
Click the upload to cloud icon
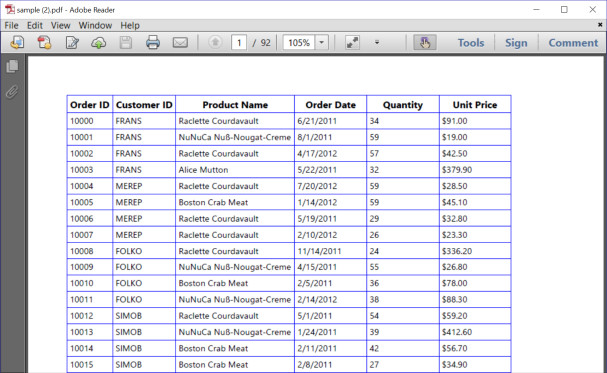tap(98, 42)
